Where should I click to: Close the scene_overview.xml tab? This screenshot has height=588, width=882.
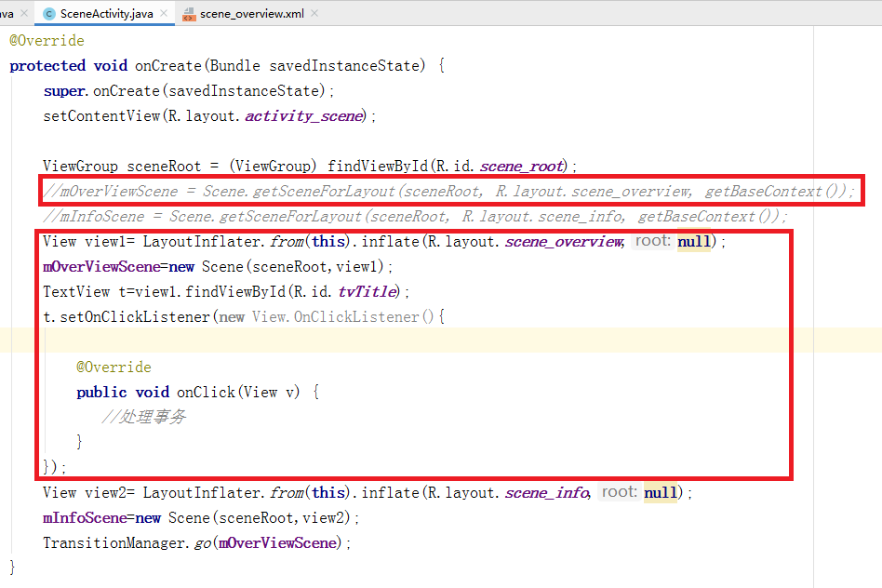tap(314, 13)
